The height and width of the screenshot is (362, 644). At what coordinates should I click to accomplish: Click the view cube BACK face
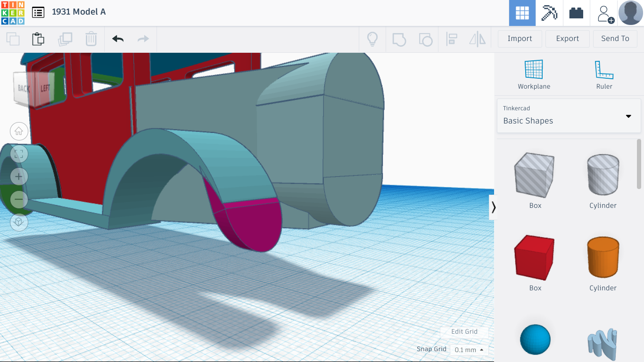[23, 88]
